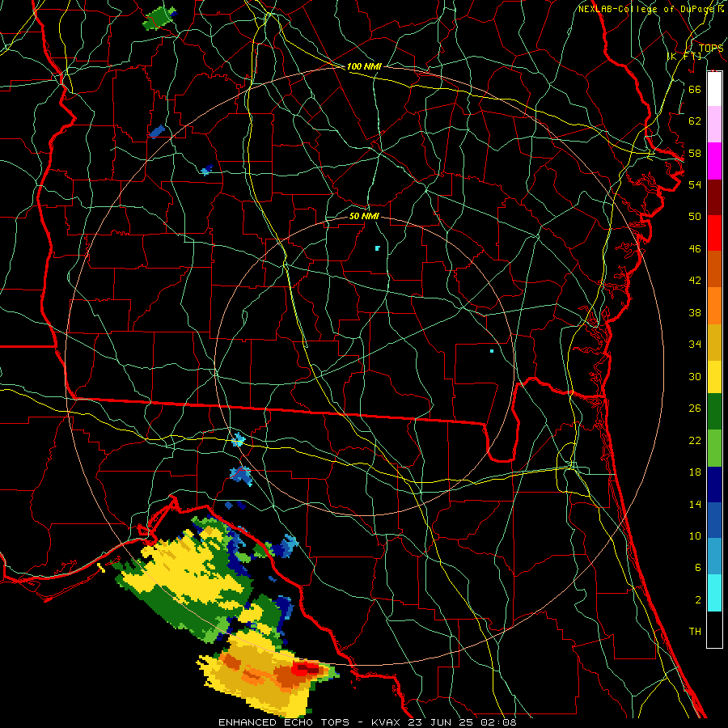Click the "46" legend value
Screen dimensions: 728x728
pyautogui.click(x=695, y=249)
